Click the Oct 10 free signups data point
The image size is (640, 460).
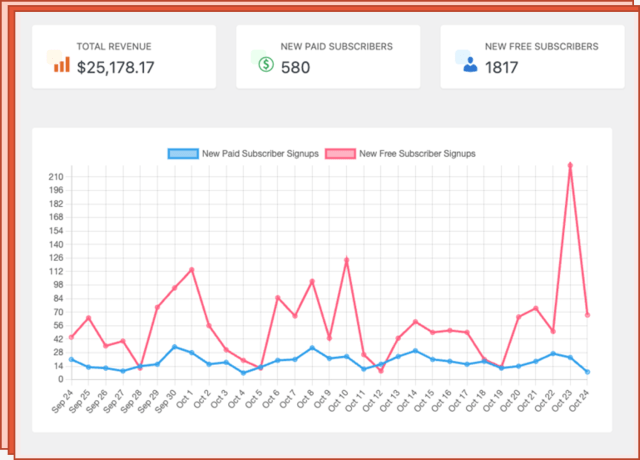click(347, 260)
